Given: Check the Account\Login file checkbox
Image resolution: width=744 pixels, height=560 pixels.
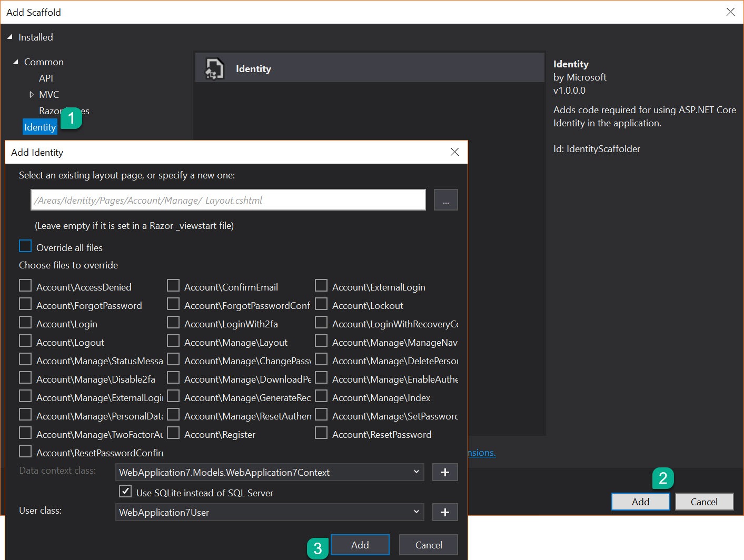Looking at the screenshot, I should point(25,323).
